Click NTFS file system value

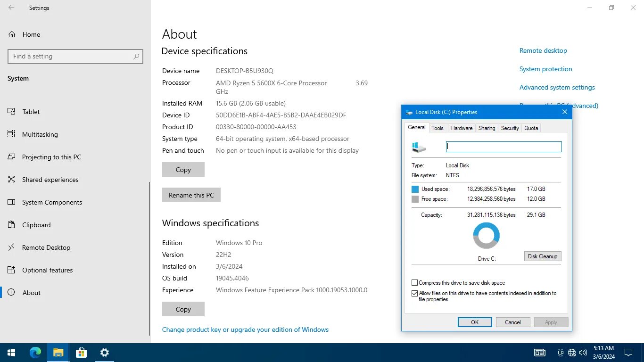click(x=453, y=175)
